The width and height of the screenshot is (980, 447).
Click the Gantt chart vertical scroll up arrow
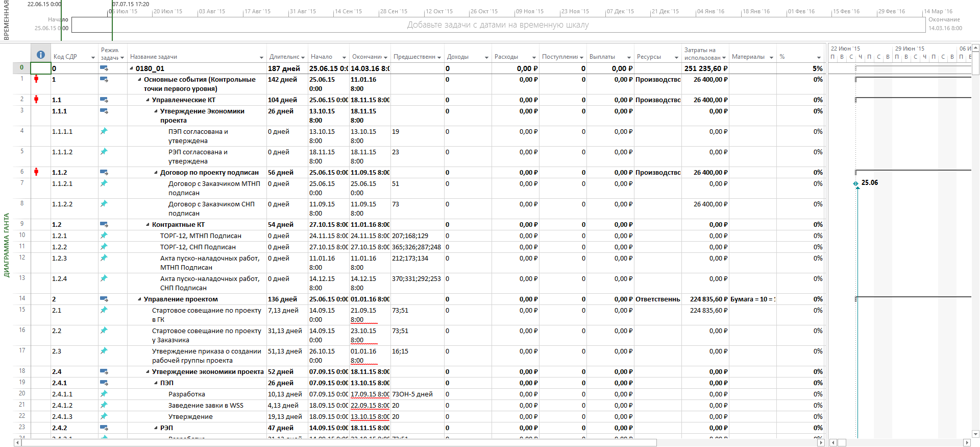975,48
